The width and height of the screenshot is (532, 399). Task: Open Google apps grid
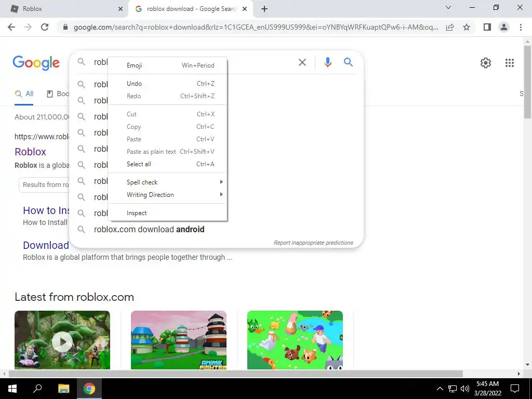pos(509,63)
